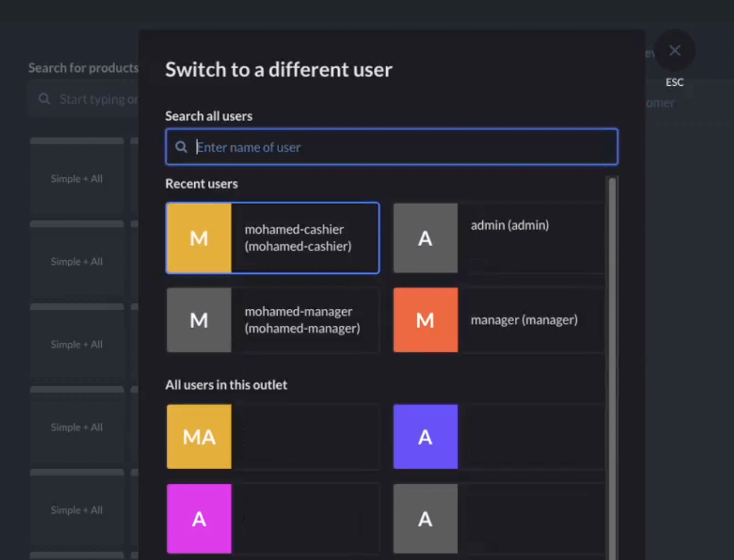Screen dimensions: 734x560
Task: Click the gray M avatar for mohamed-manager
Action: click(x=199, y=320)
